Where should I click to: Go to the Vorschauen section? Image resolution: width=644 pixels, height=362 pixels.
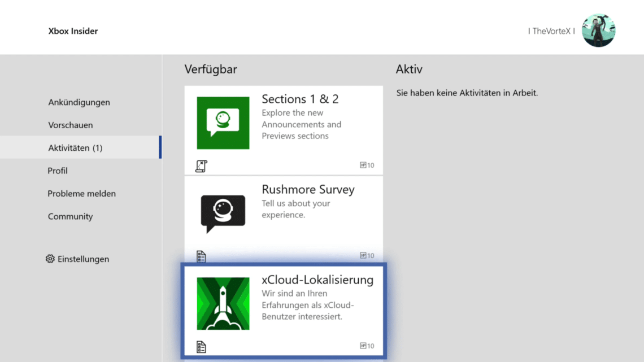pos(70,125)
